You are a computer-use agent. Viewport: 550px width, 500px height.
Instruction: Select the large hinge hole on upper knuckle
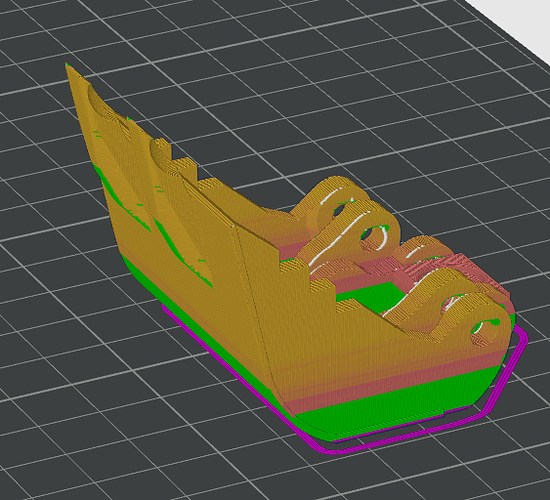click(x=375, y=238)
